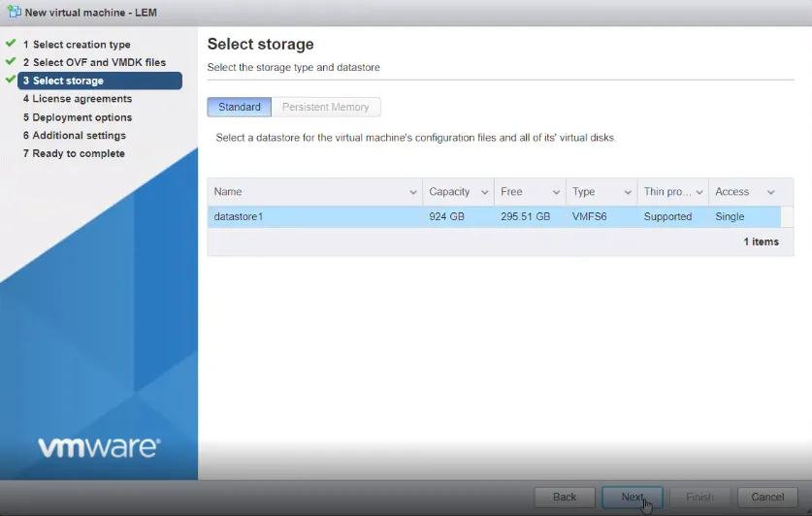812x516 pixels.
Task: Switch to the Persistent Memory tab
Action: (326, 107)
